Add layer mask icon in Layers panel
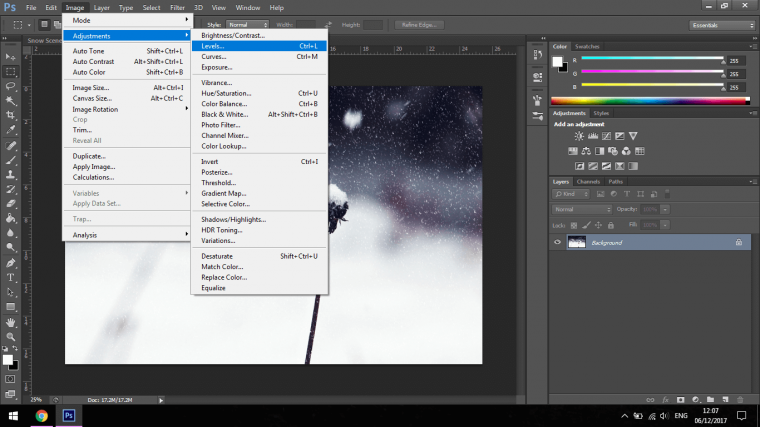 [681, 400]
